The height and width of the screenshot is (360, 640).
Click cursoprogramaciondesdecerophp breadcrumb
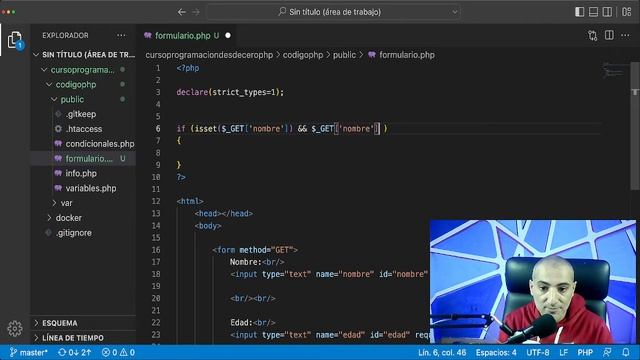[x=209, y=55]
